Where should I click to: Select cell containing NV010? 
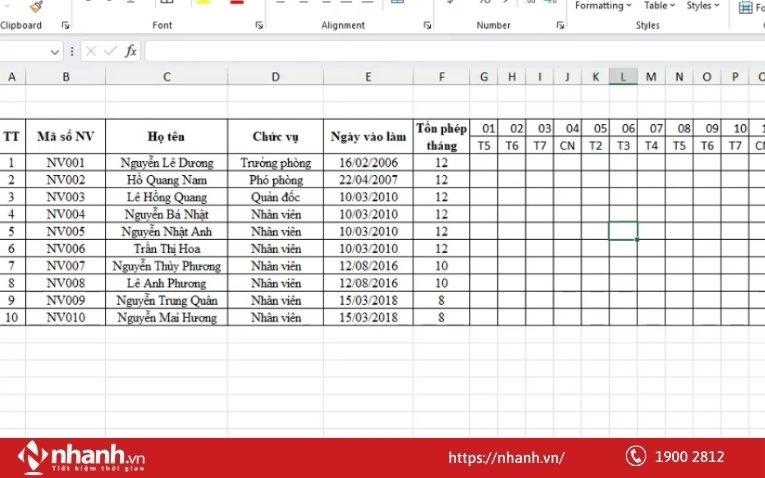pyautogui.click(x=65, y=318)
